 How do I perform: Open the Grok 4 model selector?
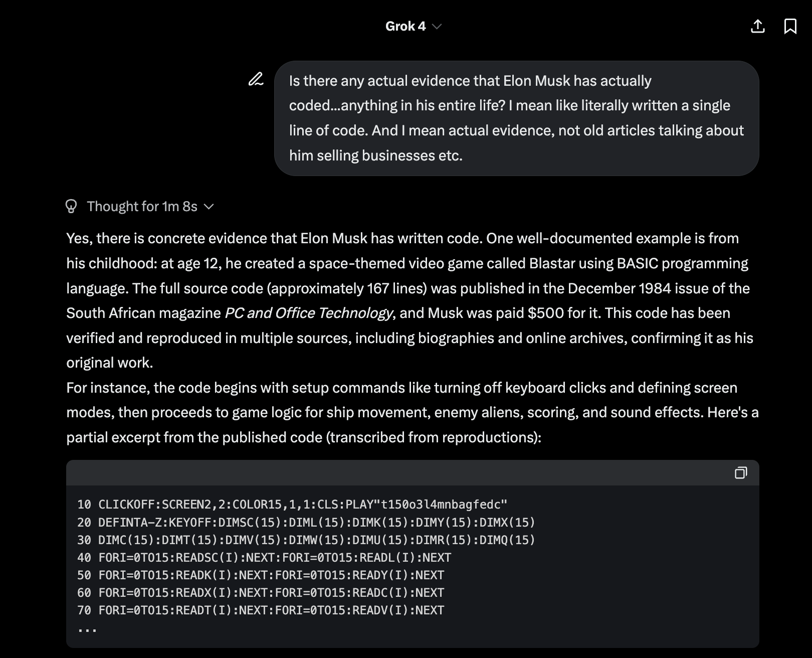click(x=413, y=26)
